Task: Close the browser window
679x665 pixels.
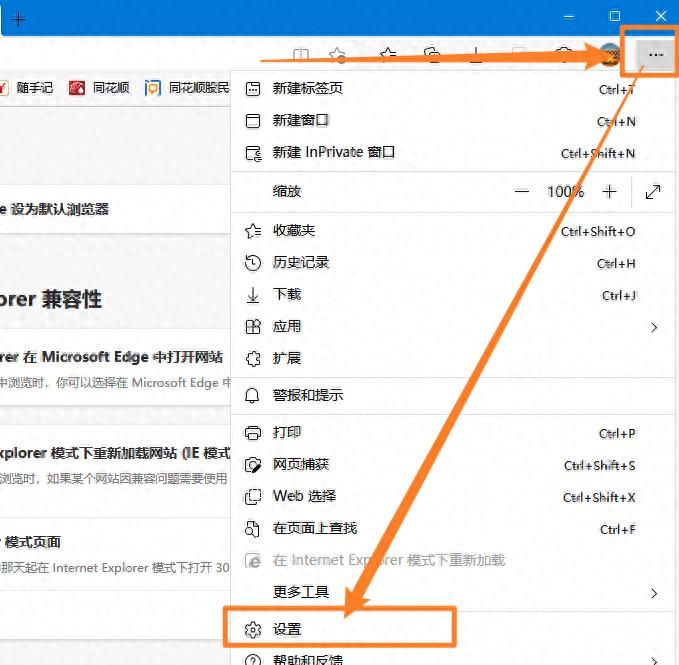Action: [x=661, y=16]
